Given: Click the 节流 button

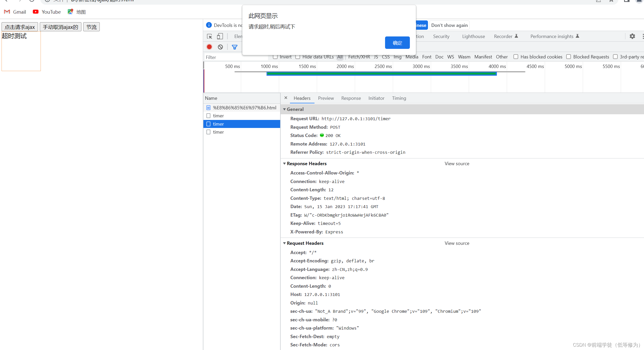Looking at the screenshot, I should tap(91, 27).
